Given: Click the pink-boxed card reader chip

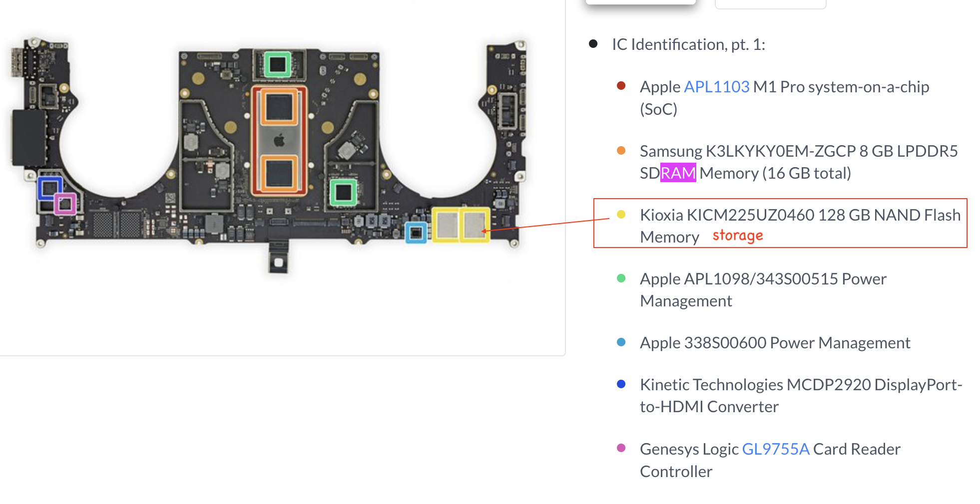Looking at the screenshot, I should (65, 204).
